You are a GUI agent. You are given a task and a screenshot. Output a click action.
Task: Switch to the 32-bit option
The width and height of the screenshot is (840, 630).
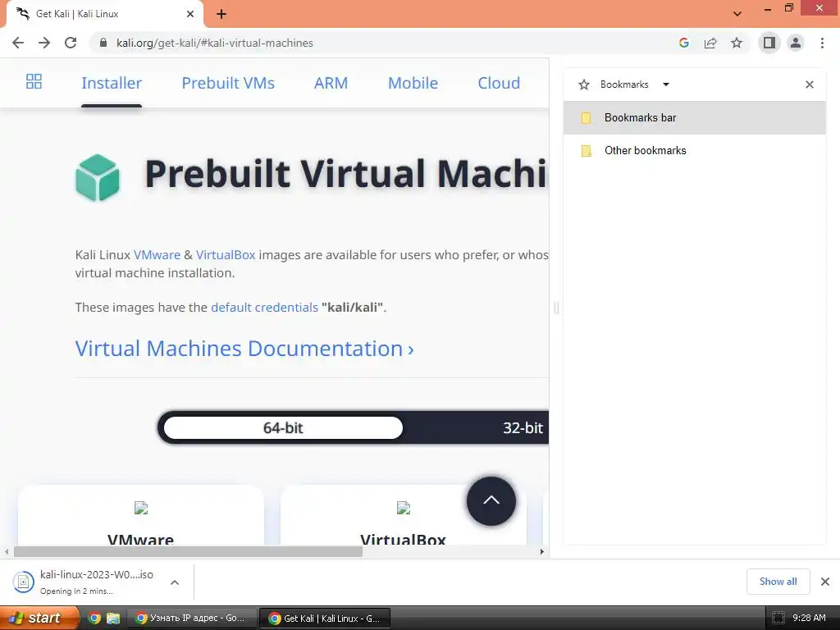tap(523, 428)
